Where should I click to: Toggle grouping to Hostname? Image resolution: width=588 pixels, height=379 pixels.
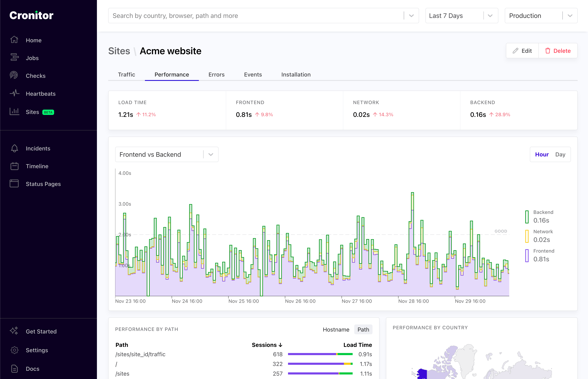[336, 330]
